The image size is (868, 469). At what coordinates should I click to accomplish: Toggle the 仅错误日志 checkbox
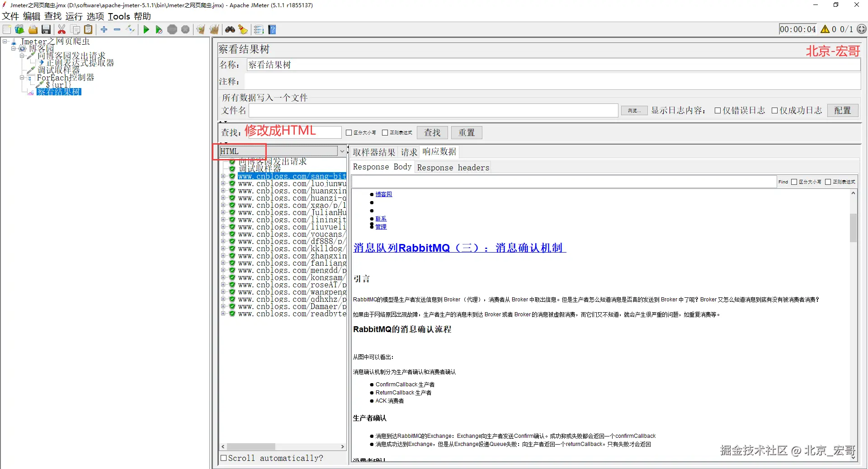(717, 111)
